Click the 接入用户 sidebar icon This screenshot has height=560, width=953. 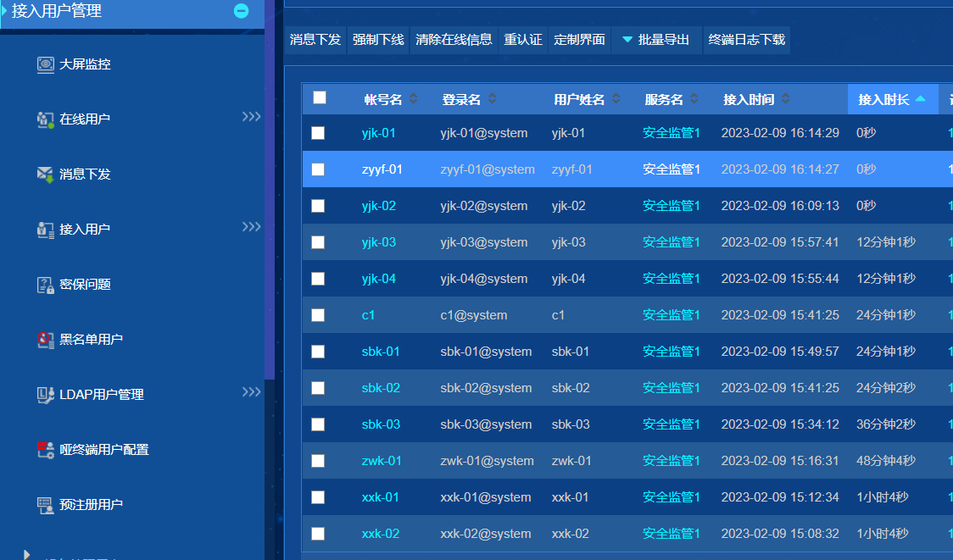[45, 230]
